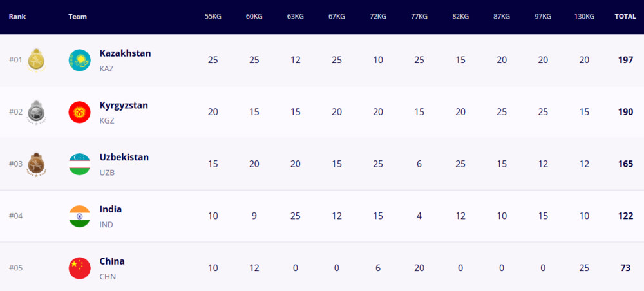
Task: Click the silver medal icon for rank #02
Action: [36, 112]
